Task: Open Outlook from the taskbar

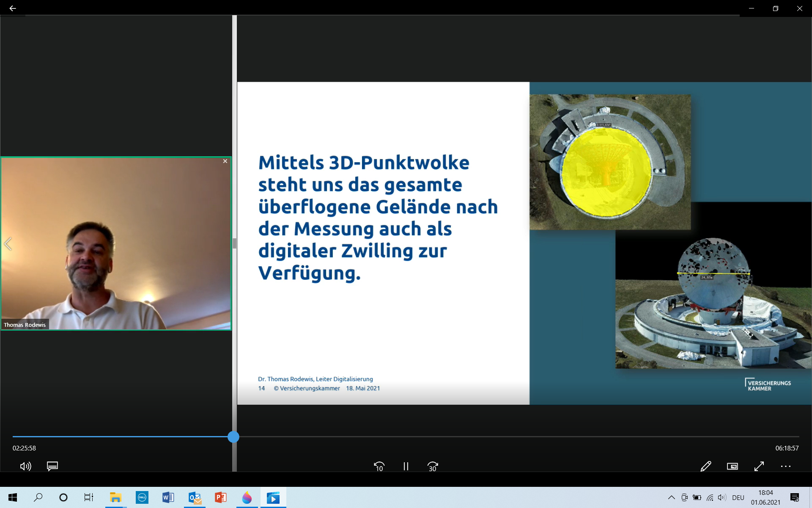Action: click(x=195, y=497)
